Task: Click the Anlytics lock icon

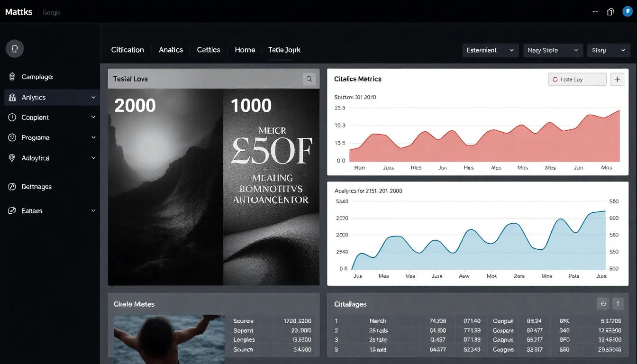Action: pos(12,98)
